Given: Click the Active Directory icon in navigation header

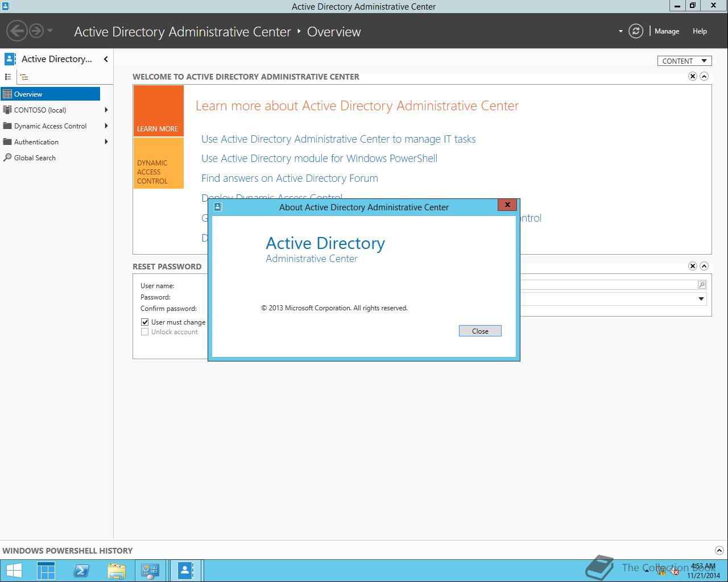Looking at the screenshot, I should tap(10, 59).
